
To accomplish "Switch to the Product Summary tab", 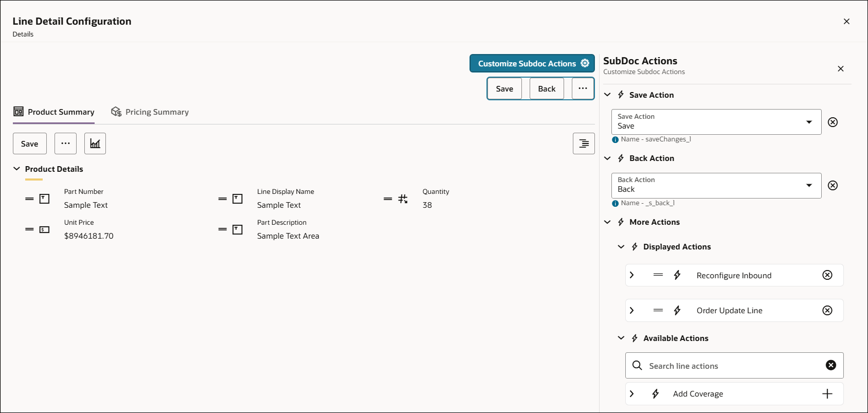I will pos(54,112).
